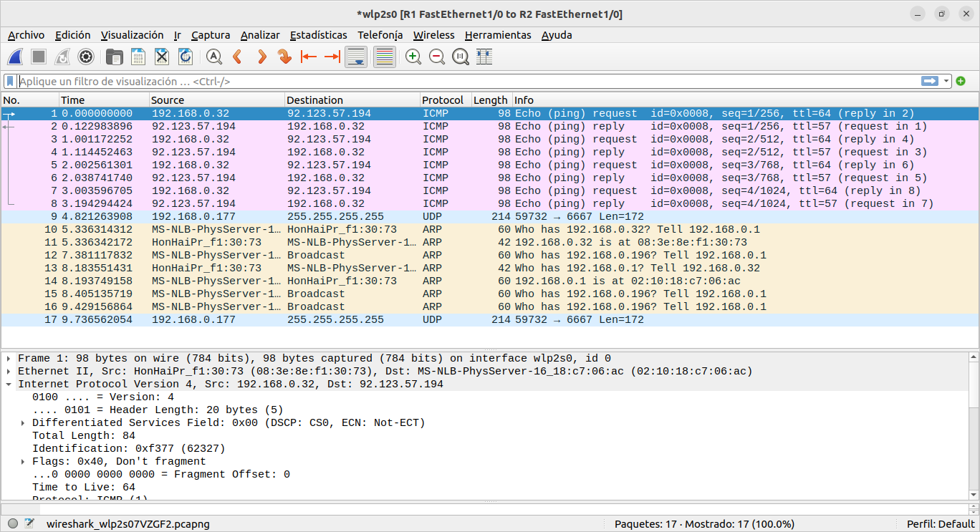Go forward to next packet
980x532 pixels.
261,57
